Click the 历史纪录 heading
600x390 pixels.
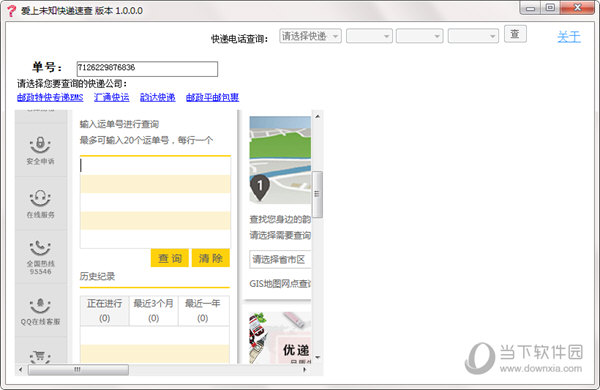point(97,276)
